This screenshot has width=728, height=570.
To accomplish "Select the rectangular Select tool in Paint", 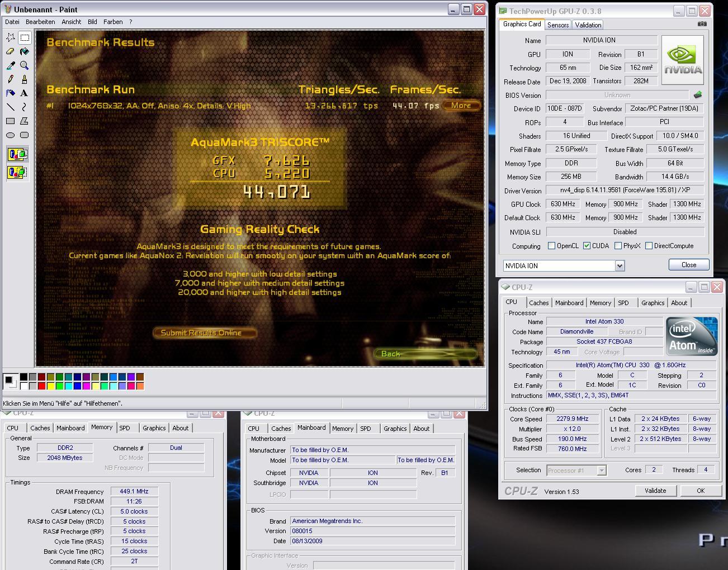I will [x=25, y=37].
